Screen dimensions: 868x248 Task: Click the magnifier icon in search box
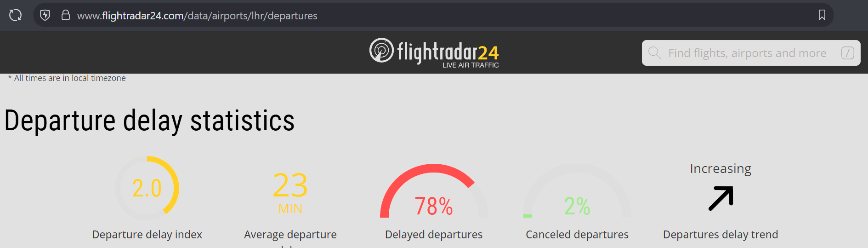(x=654, y=53)
